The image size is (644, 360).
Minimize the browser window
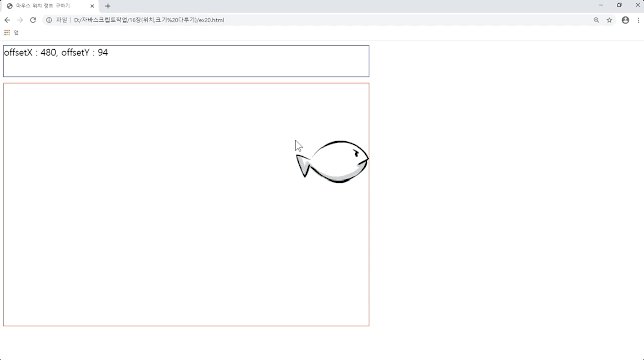(x=601, y=5)
